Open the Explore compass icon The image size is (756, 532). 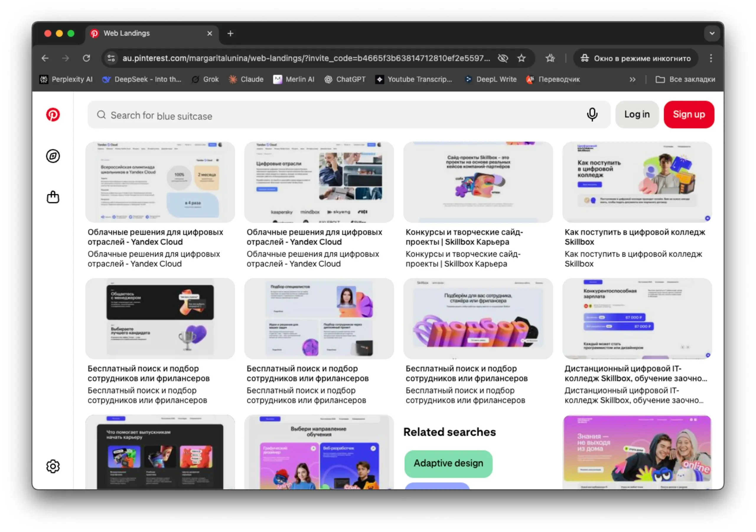[53, 156]
